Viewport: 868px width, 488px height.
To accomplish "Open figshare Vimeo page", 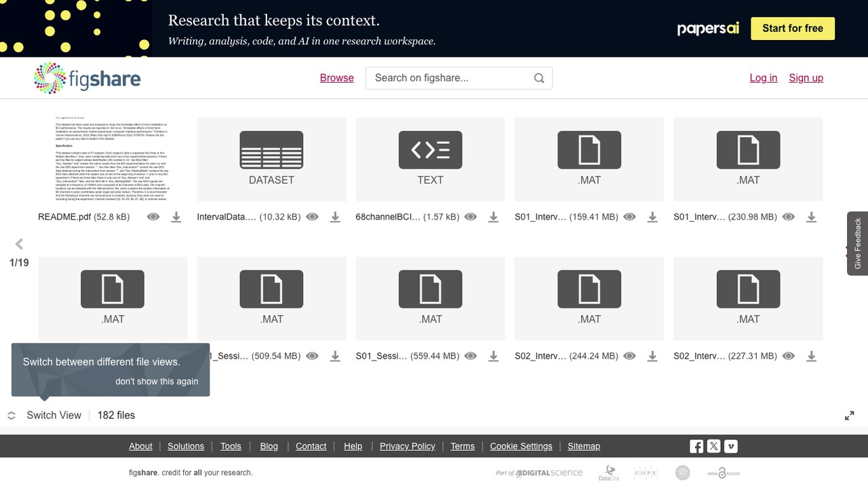I will 731,446.
